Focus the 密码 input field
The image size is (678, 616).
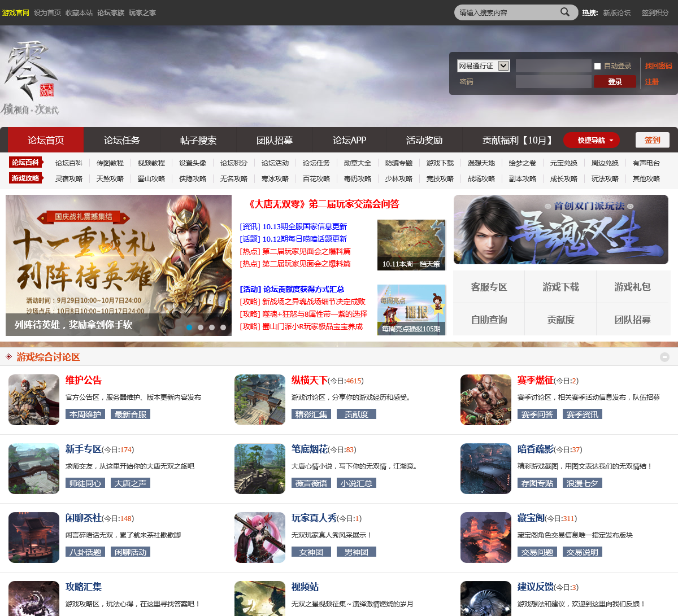tap(553, 82)
